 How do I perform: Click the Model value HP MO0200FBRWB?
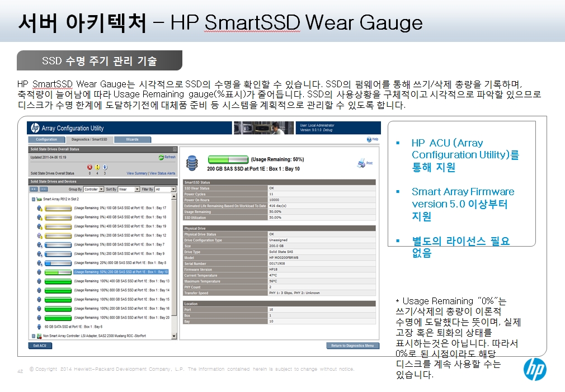[x=284, y=258]
